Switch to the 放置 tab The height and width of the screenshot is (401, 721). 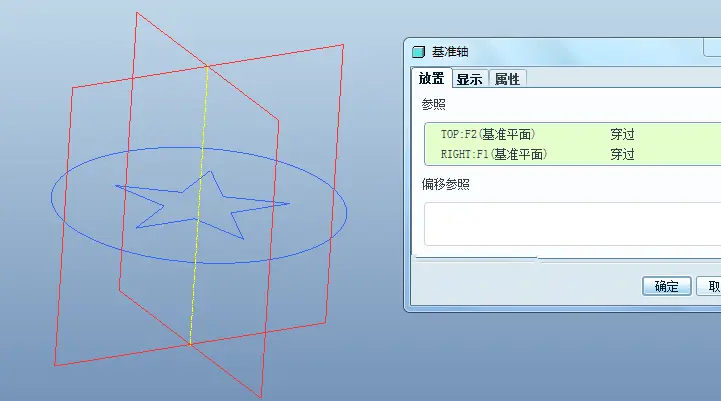coord(431,78)
